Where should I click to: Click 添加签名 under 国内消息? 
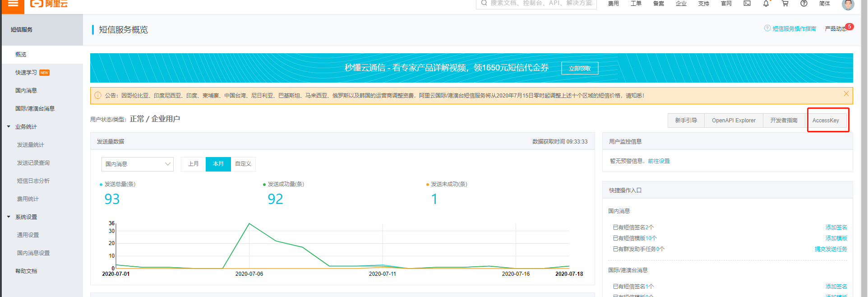836,227
